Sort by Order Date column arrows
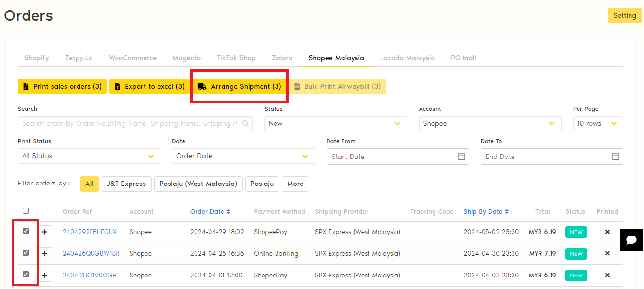 click(x=228, y=212)
